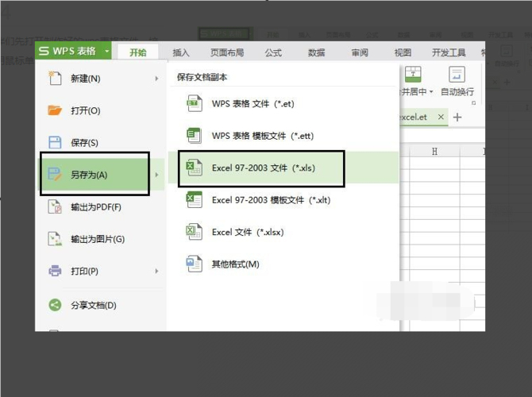Select Excel 97-2003 模板文件 (*.xlt) format
The width and height of the screenshot is (532, 397).
tap(283, 200)
